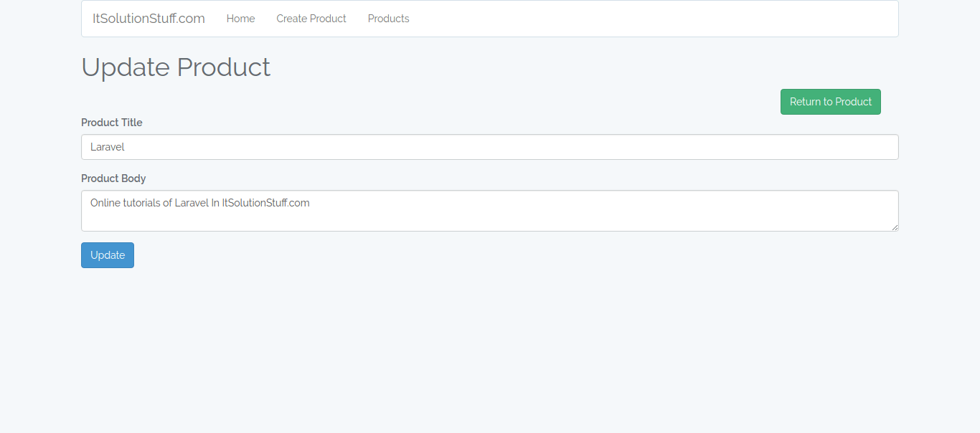This screenshot has width=980, height=433.
Task: Go to the Home nav item
Action: coord(240,19)
